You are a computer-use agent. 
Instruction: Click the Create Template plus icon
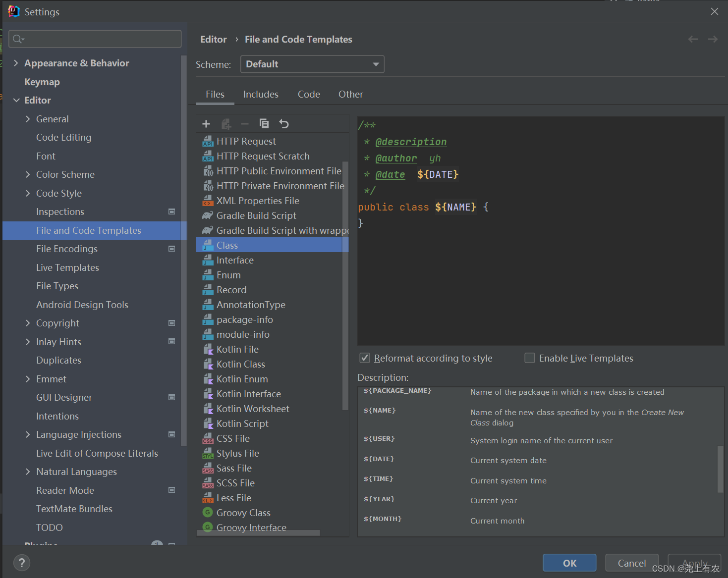tap(206, 124)
